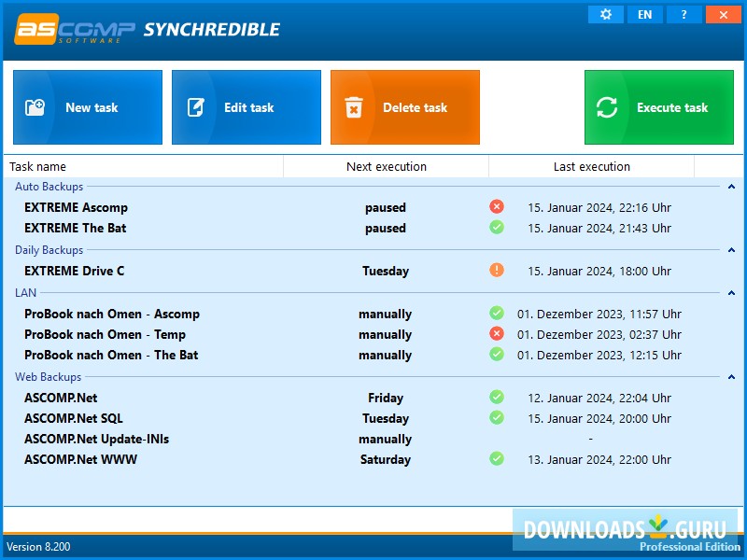Click the red failure icon for ProBook nach Omen - Temp
747x560 pixels.
click(x=497, y=334)
